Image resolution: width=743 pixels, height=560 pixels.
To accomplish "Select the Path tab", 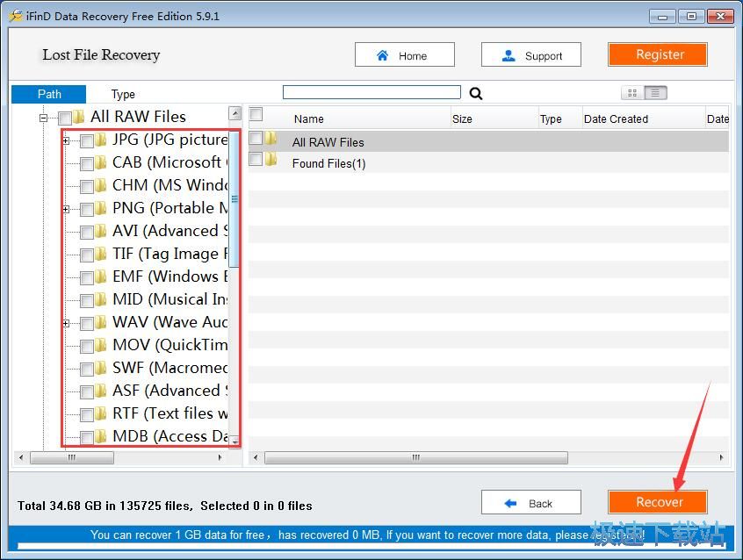I will (x=49, y=95).
